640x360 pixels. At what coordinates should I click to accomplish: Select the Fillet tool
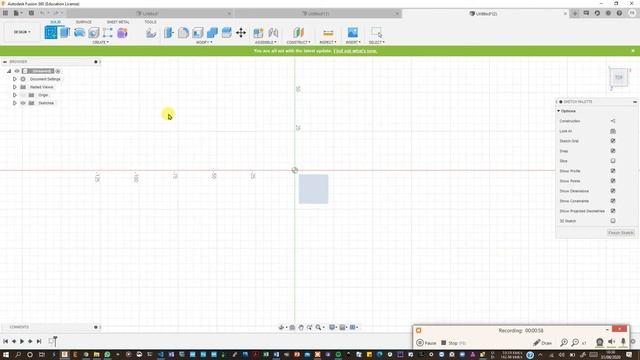click(183, 32)
